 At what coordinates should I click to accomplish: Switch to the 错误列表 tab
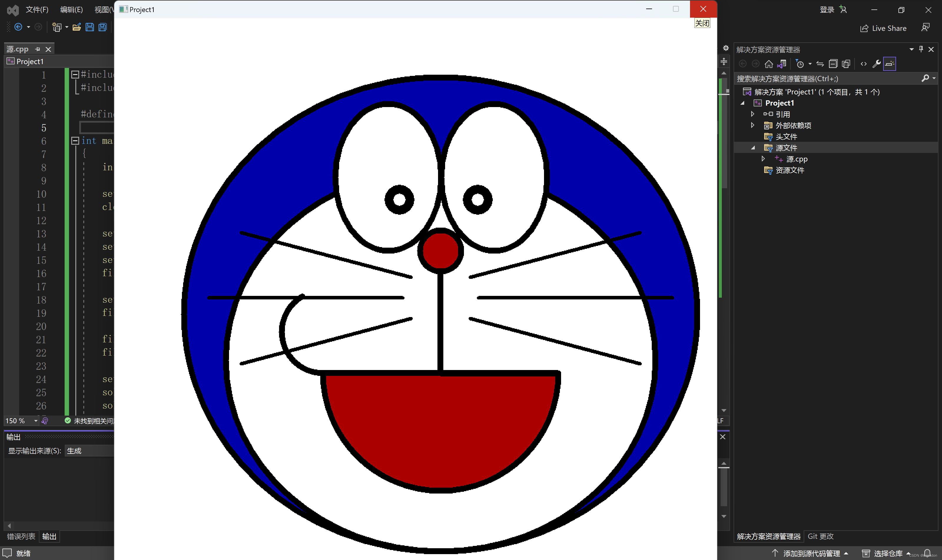21,536
